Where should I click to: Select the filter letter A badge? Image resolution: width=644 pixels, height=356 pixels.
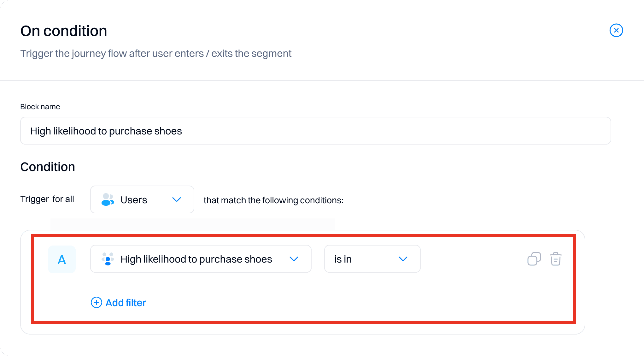coord(62,259)
